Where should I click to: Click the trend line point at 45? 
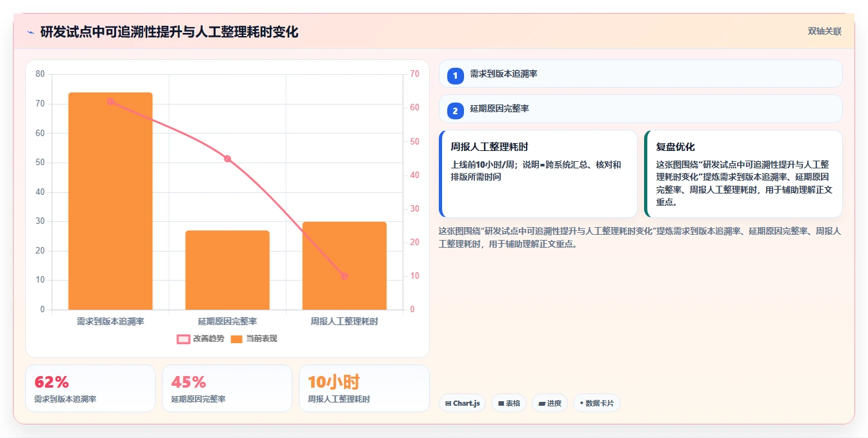(227, 159)
